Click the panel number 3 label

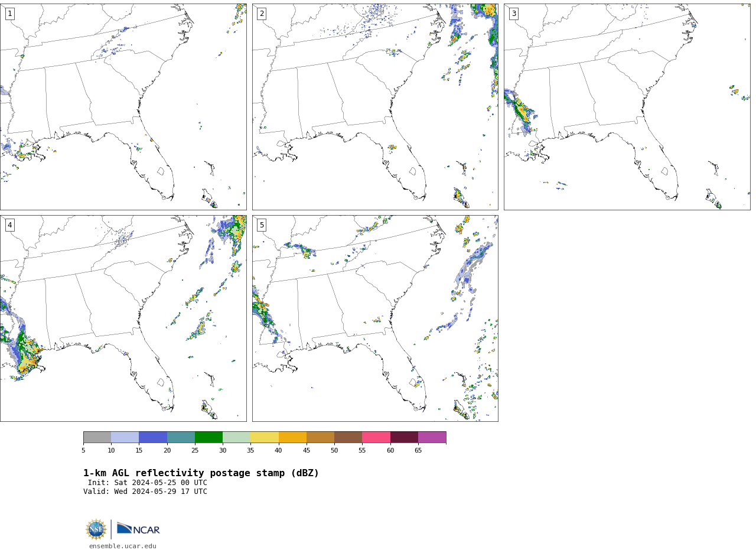pos(514,14)
